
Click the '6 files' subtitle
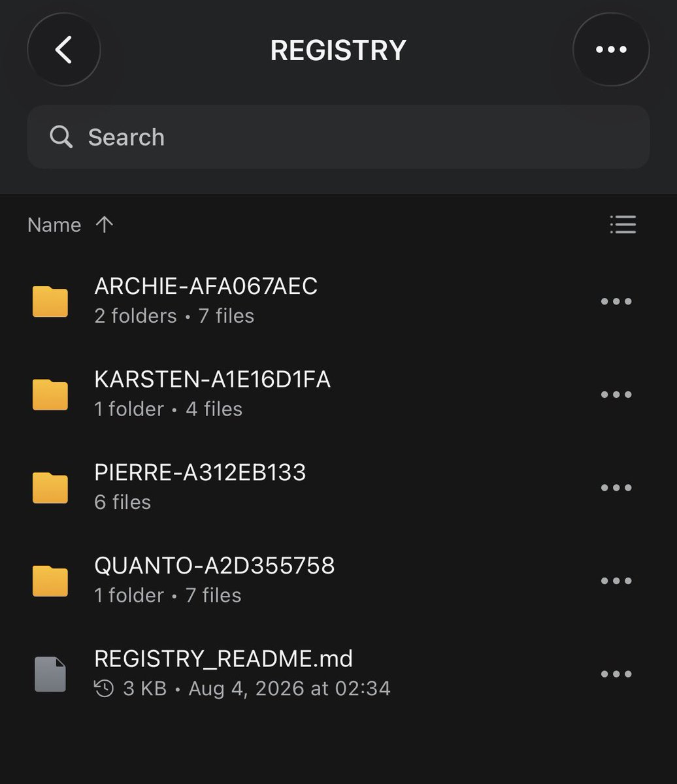tap(123, 502)
